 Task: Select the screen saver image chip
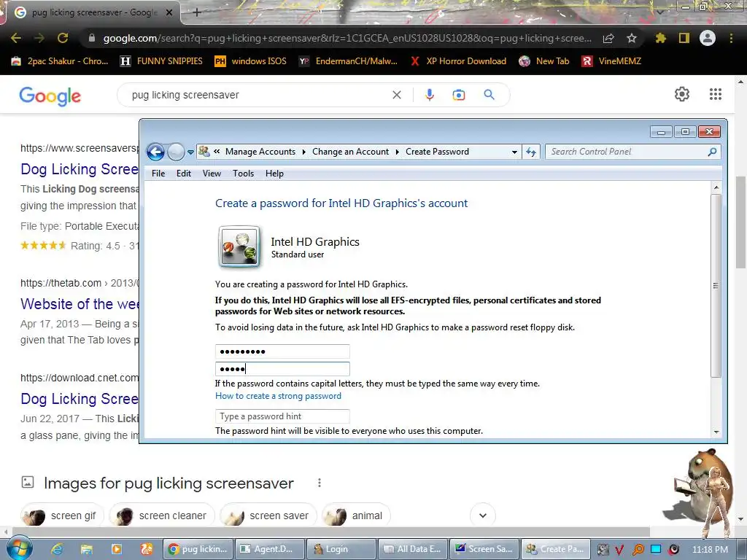click(268, 516)
